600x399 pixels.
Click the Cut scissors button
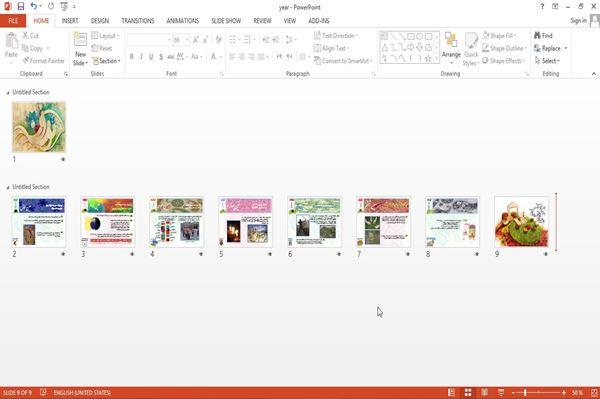click(x=30, y=36)
